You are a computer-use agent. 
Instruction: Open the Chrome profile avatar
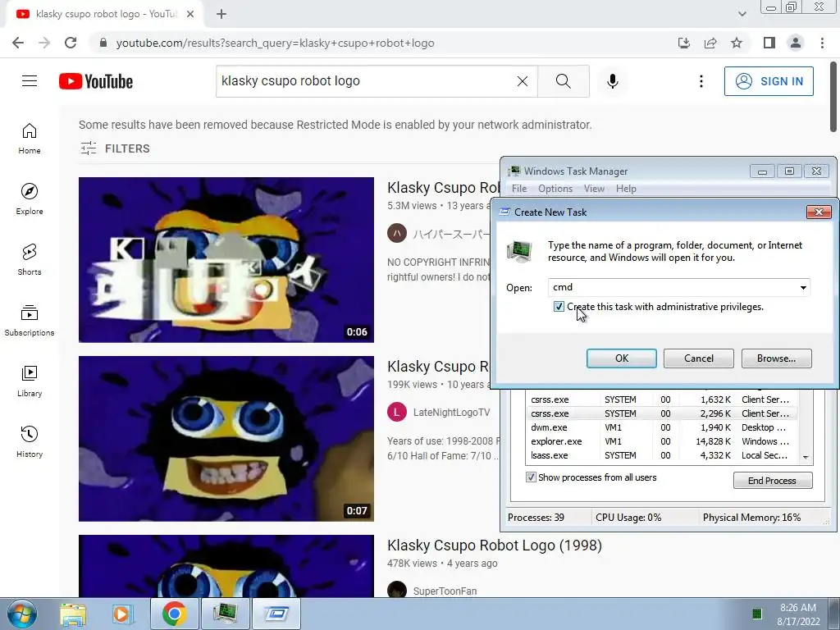click(x=796, y=43)
